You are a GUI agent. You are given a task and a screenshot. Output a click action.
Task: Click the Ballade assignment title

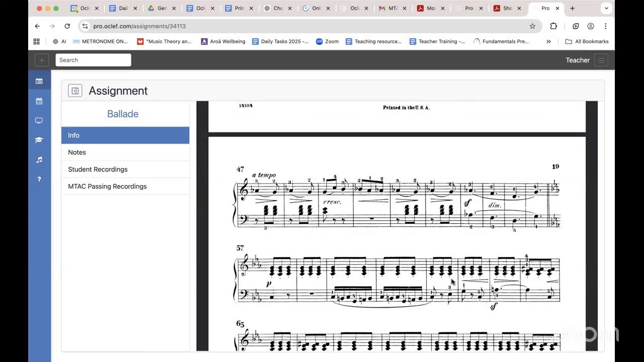[x=123, y=114]
